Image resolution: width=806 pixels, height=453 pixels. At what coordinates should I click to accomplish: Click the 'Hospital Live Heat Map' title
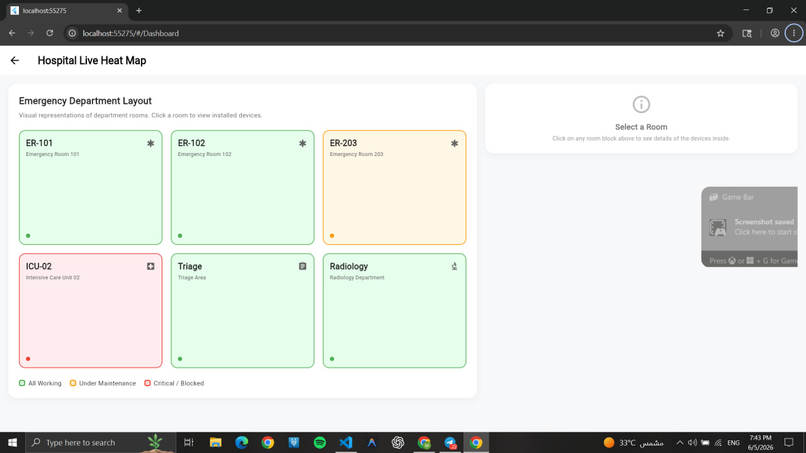coord(92,61)
